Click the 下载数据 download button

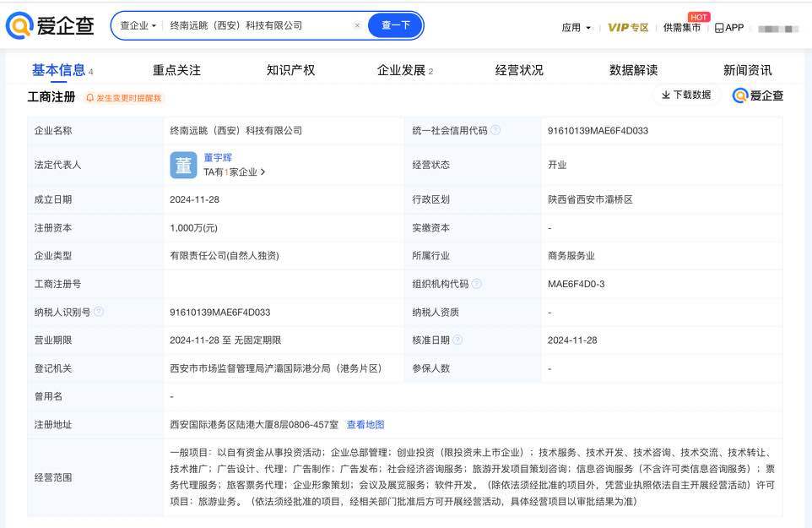click(x=686, y=95)
